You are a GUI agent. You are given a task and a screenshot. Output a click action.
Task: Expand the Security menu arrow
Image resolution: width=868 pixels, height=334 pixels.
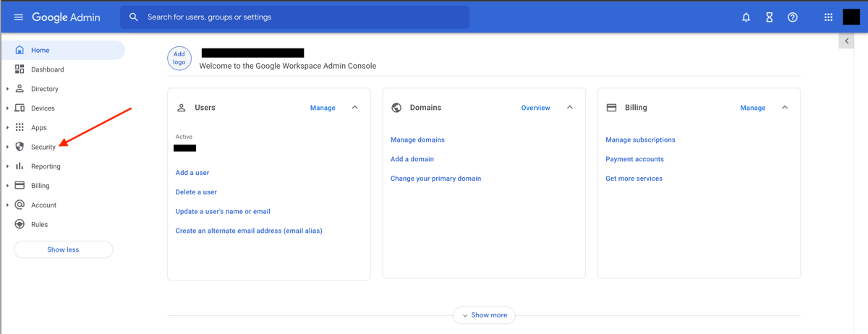point(8,147)
